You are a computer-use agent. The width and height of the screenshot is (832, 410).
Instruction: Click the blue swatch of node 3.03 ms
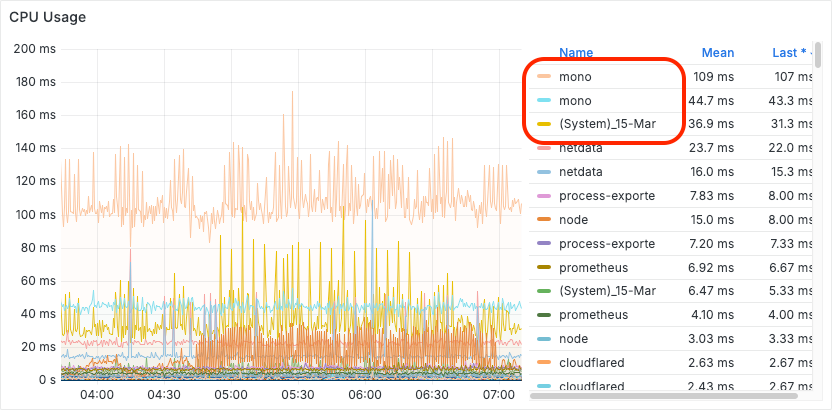[x=543, y=338]
